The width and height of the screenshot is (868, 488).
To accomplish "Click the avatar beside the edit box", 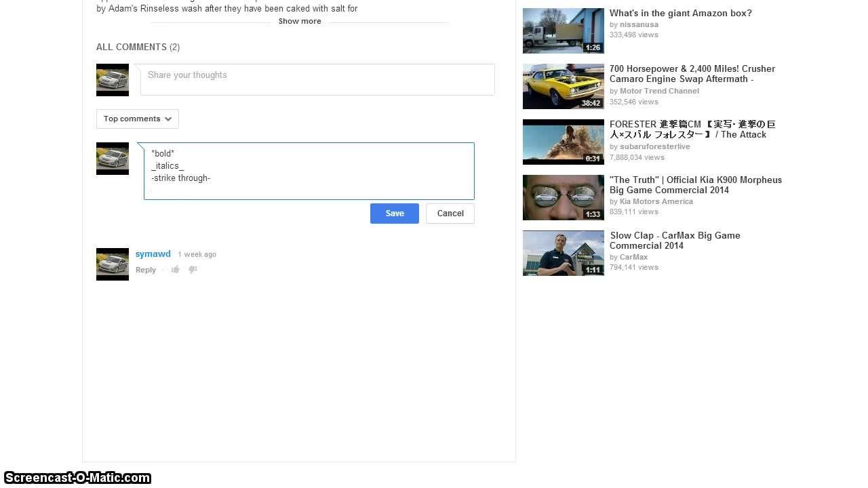I will (113, 159).
